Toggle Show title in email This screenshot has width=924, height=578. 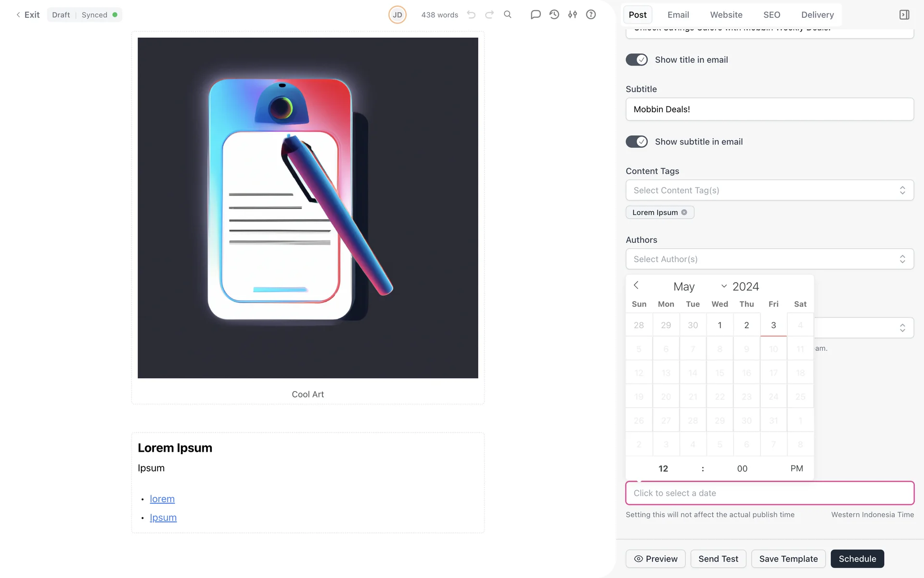tap(637, 60)
